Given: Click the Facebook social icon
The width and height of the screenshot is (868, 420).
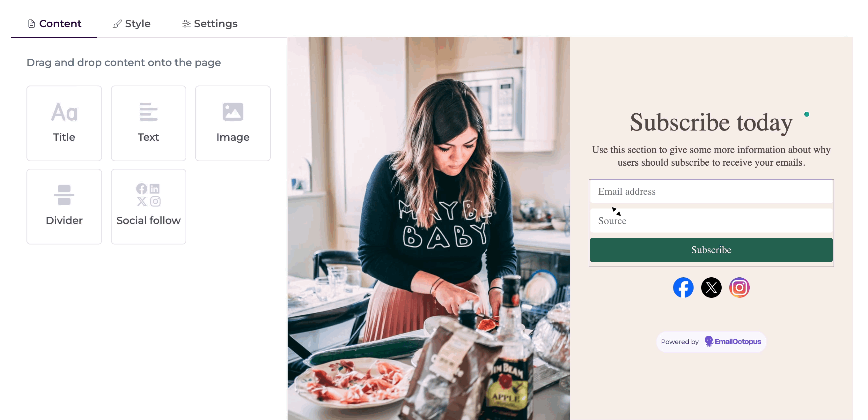Looking at the screenshot, I should click(683, 288).
